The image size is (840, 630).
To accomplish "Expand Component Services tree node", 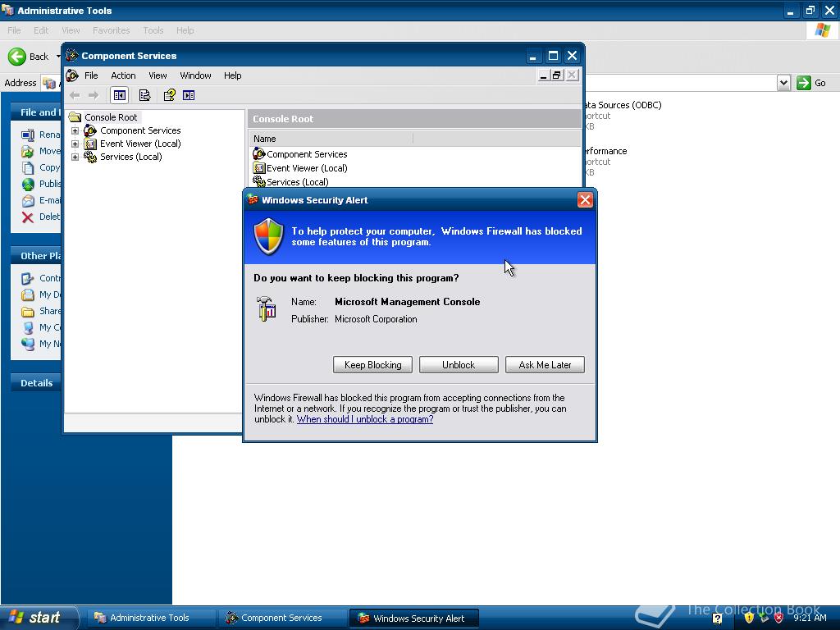I will (75, 130).
